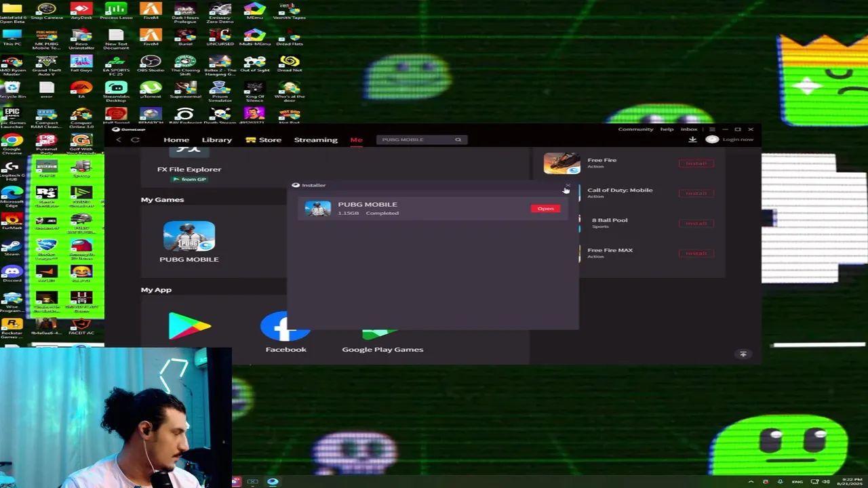
Task: Select the Me tab
Action: point(356,140)
